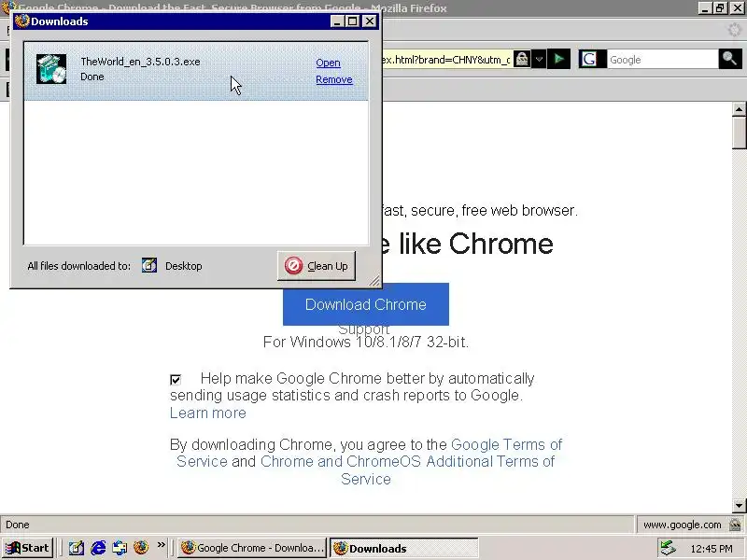Click the Downloads window resize grip
The image size is (747, 560).
coord(375,282)
